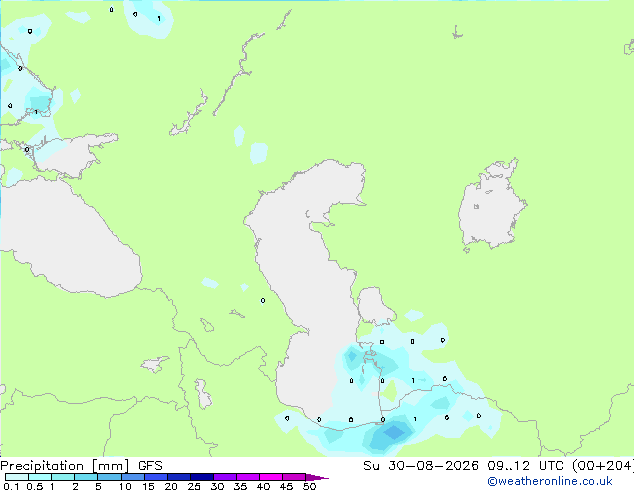Click the 'Su 30-08-2026' date text
Image resolution: width=634 pixels, height=490 pixels.
421,466
